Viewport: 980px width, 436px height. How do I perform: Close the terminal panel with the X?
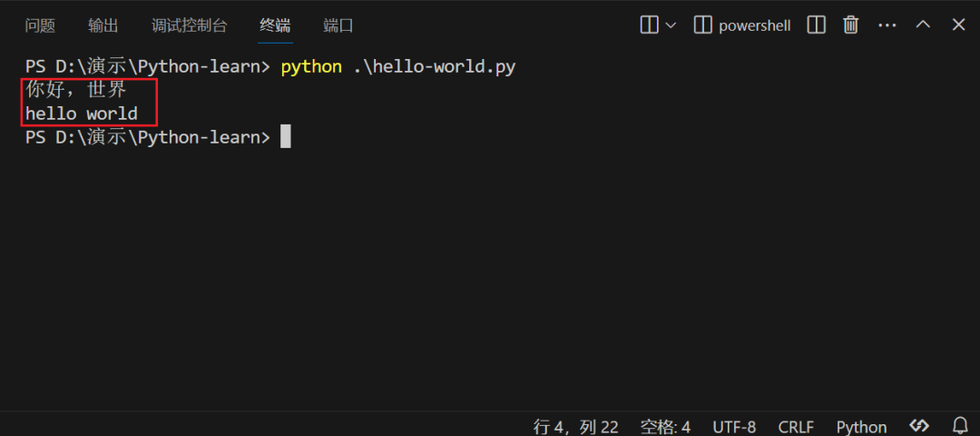click(x=958, y=25)
